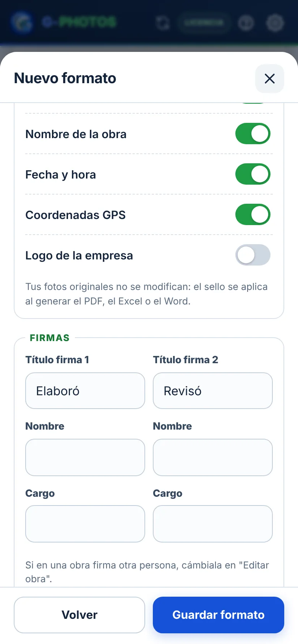Click the G-PHOTOS header title
298x644 pixels.
pyautogui.click(x=79, y=22)
